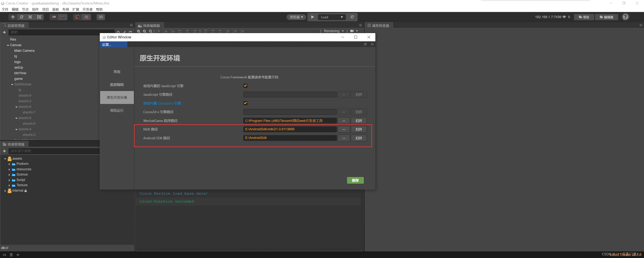Select the rect transform tool

[x=39, y=17]
